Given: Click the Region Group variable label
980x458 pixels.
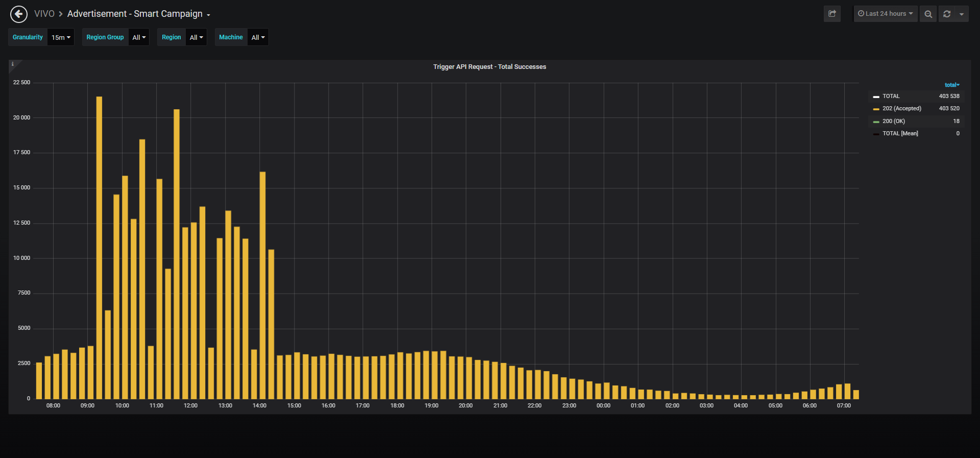Looking at the screenshot, I should click(105, 37).
